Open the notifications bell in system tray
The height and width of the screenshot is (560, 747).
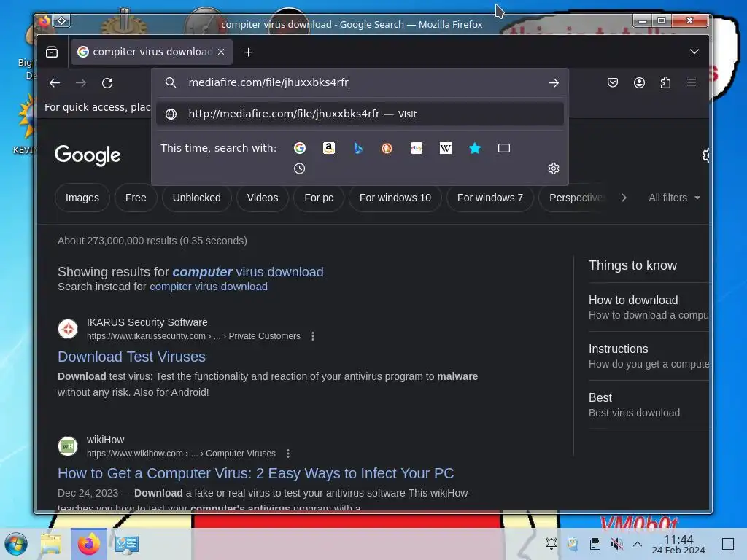tap(551, 544)
